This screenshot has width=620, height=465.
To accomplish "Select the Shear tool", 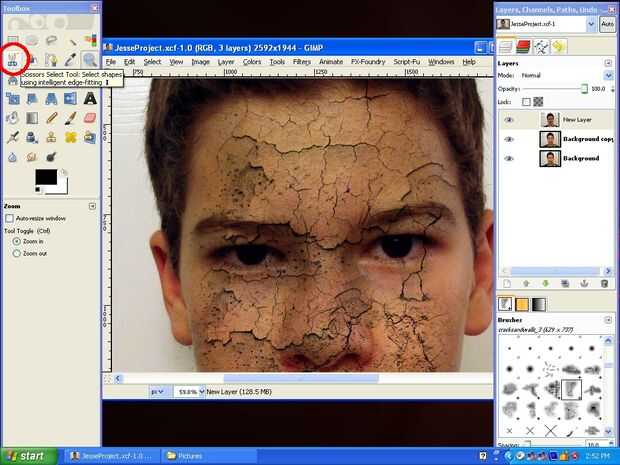I will coord(32,98).
